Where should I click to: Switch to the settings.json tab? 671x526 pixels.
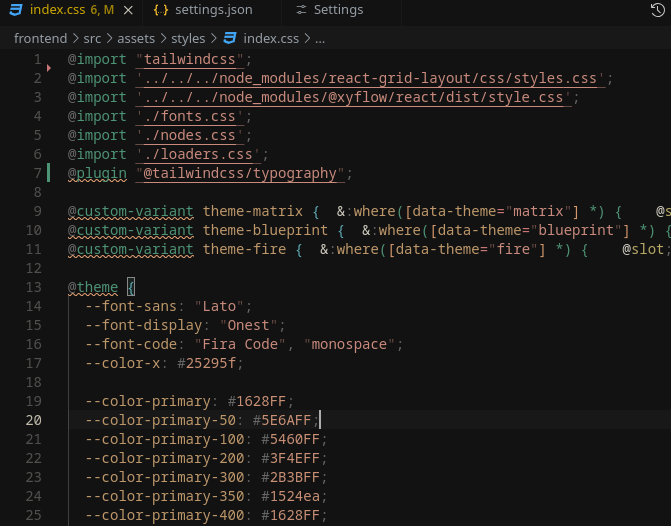(x=214, y=10)
